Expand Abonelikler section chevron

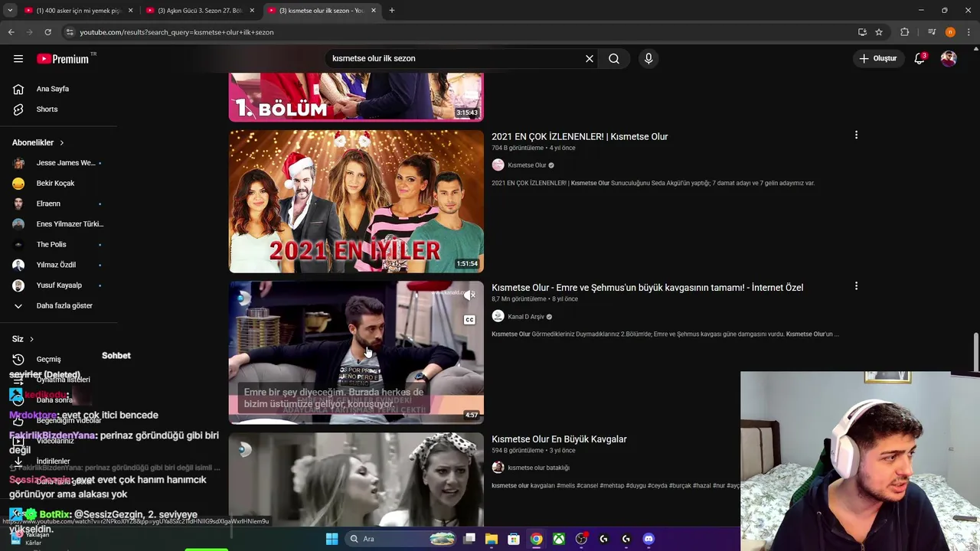62,142
